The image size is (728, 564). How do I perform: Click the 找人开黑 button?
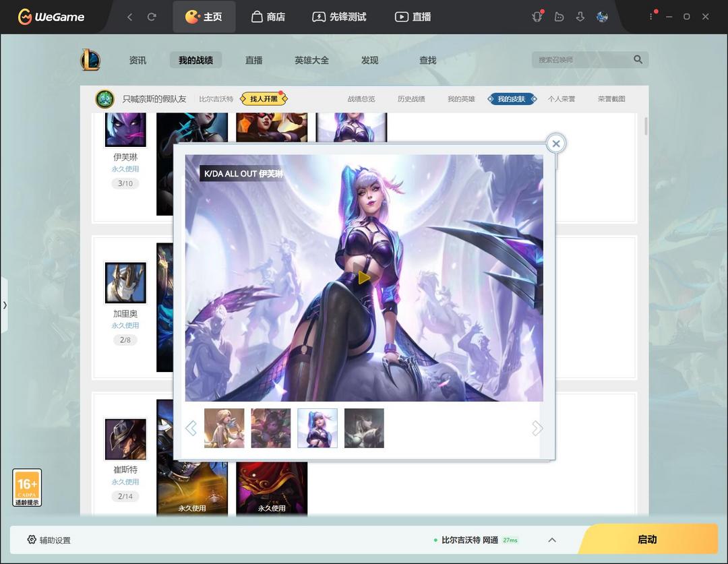point(264,99)
